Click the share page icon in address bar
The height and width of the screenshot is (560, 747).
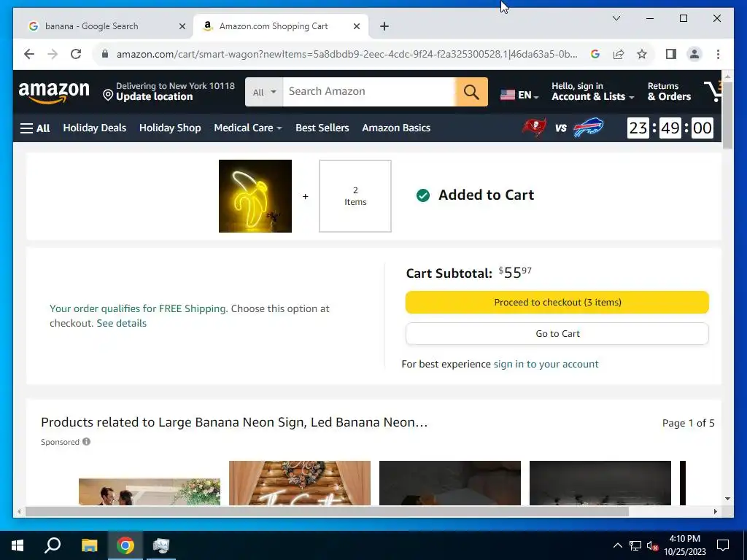(x=619, y=54)
